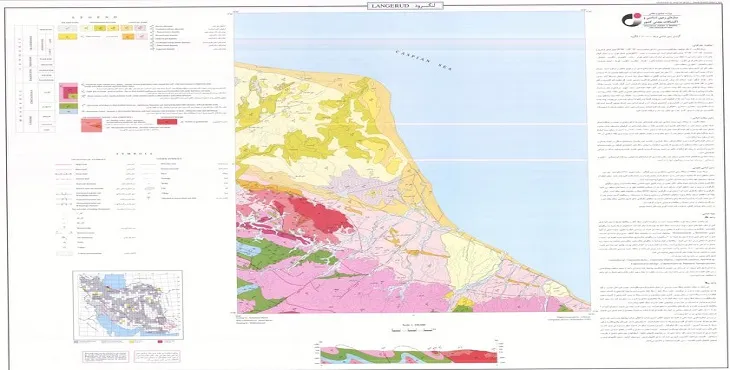
Task: Click the red intrusive rocks legend swatch
Action: [x=167, y=121]
